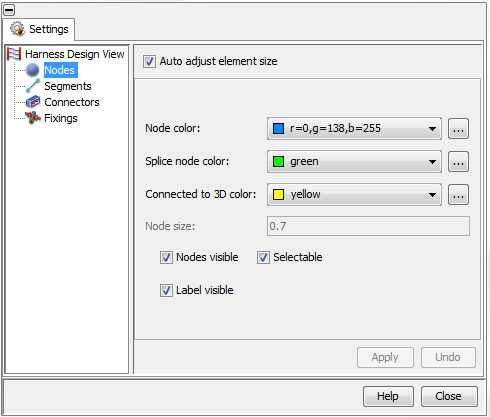Open the Splice node color dropdown
The image size is (490, 417).
[x=354, y=161]
